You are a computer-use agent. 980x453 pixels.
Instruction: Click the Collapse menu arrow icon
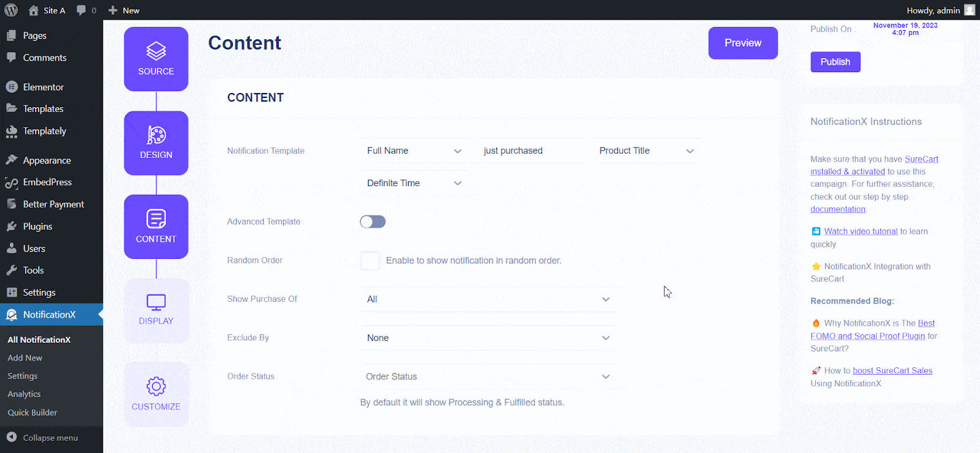(12, 437)
